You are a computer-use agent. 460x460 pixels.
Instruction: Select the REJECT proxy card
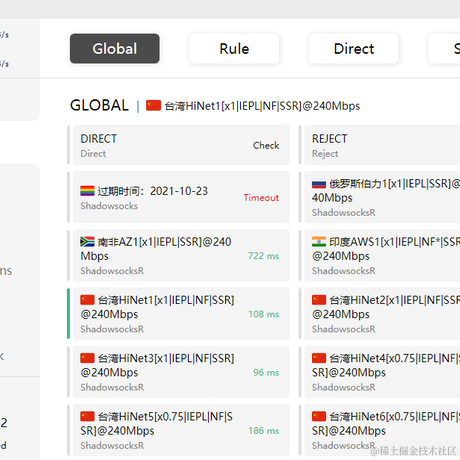point(382,145)
